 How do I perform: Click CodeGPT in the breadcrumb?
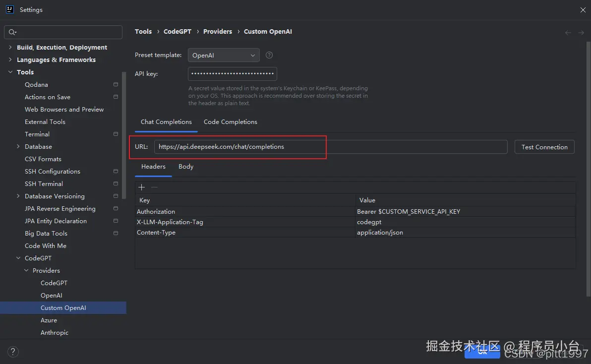coord(177,32)
